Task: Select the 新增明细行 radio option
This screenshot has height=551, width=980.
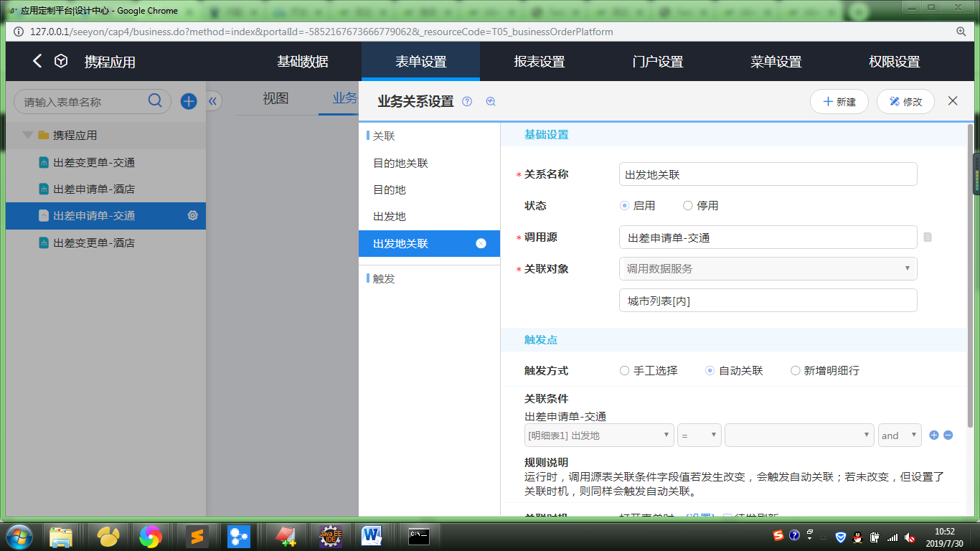Action: pyautogui.click(x=795, y=371)
